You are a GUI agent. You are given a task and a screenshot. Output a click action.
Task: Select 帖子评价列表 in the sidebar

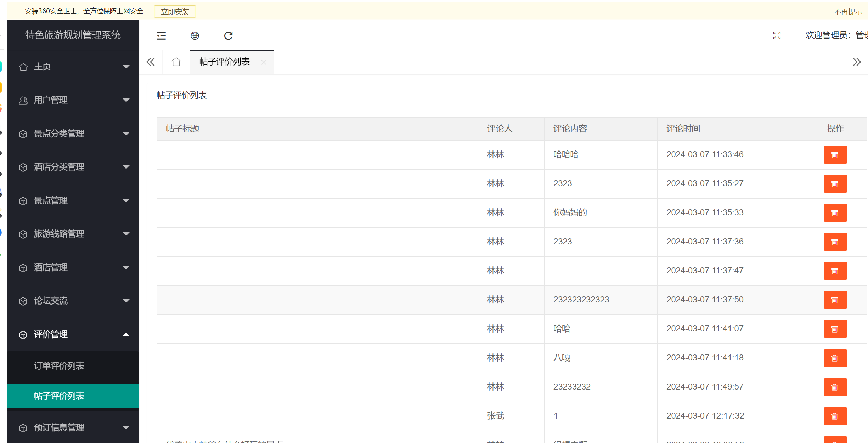[59, 396]
